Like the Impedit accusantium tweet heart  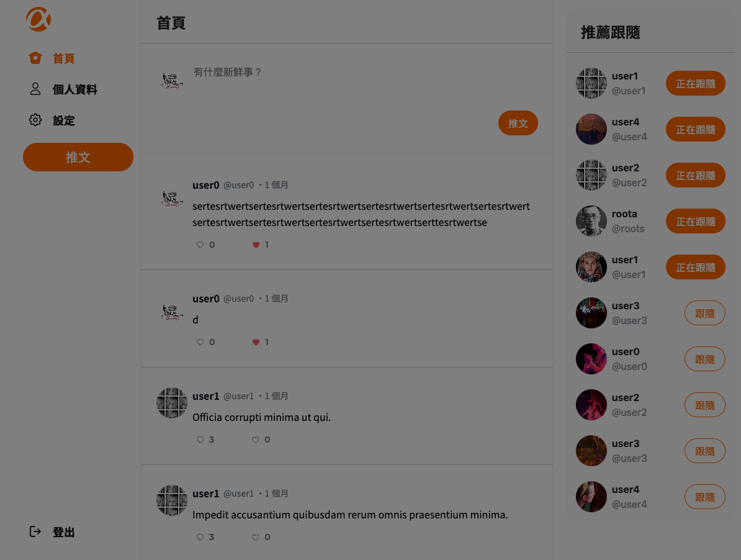click(255, 537)
